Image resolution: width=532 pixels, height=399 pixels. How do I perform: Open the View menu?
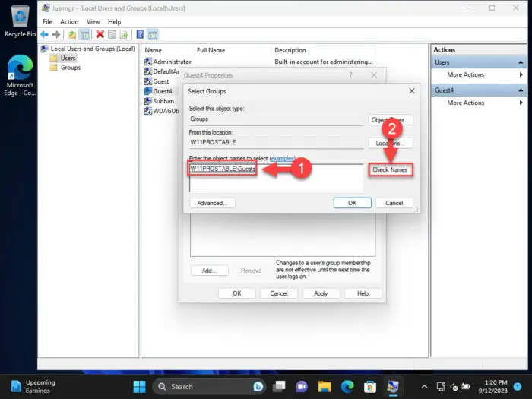pos(93,22)
